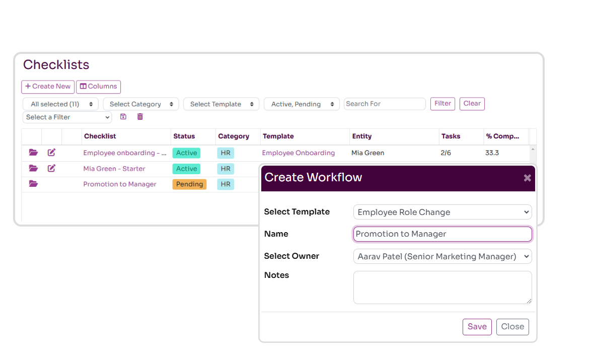
Task: Expand the All selected (11) entity dropdown
Action: [x=60, y=104]
